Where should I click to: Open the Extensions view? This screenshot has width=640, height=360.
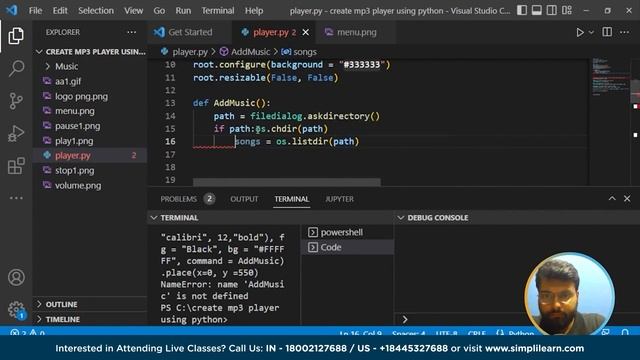16,166
